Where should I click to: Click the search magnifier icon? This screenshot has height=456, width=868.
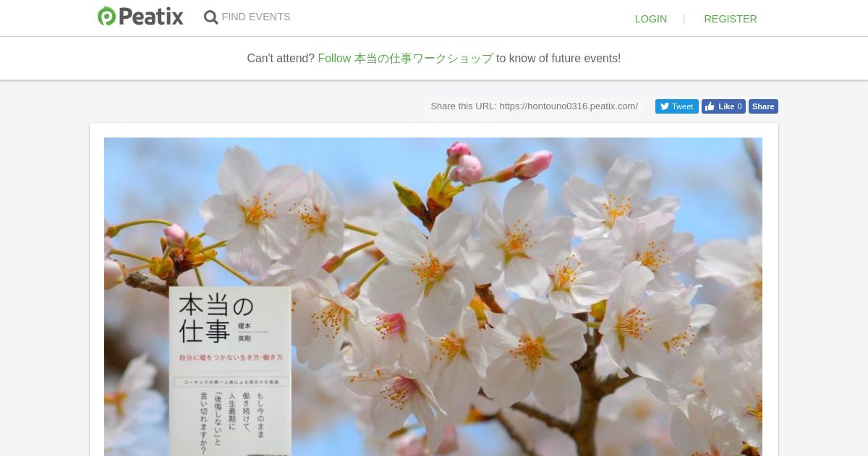(x=210, y=17)
